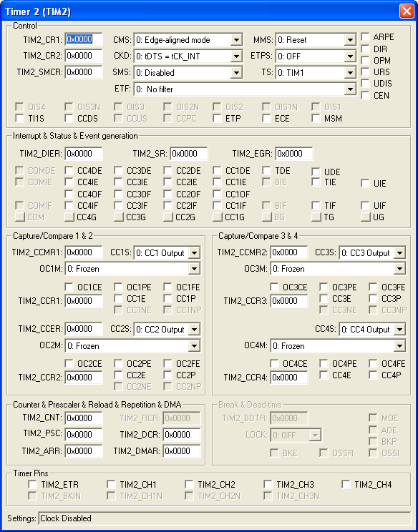The width and height of the screenshot is (418, 532).
Task: Expand the OC1M Frozen dropdown
Action: 132,269
